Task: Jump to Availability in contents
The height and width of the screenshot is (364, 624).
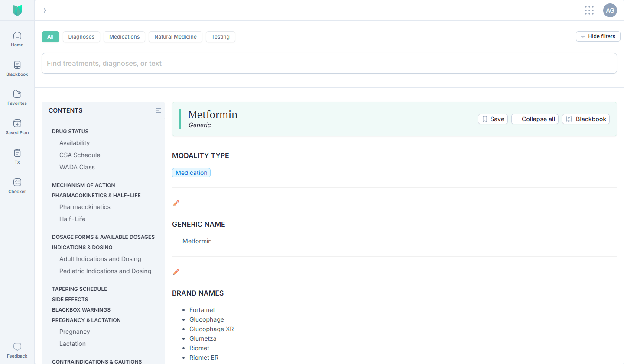Action: pyautogui.click(x=75, y=143)
